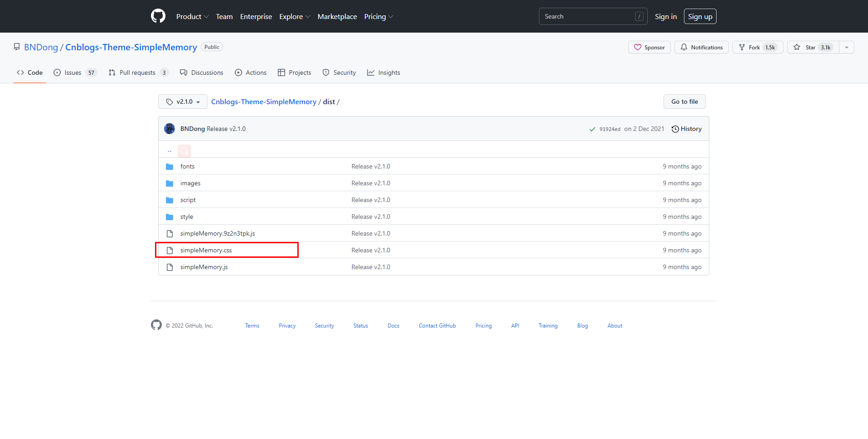This screenshot has width=868, height=439.
Task: Click the Team link in header
Action: point(224,16)
